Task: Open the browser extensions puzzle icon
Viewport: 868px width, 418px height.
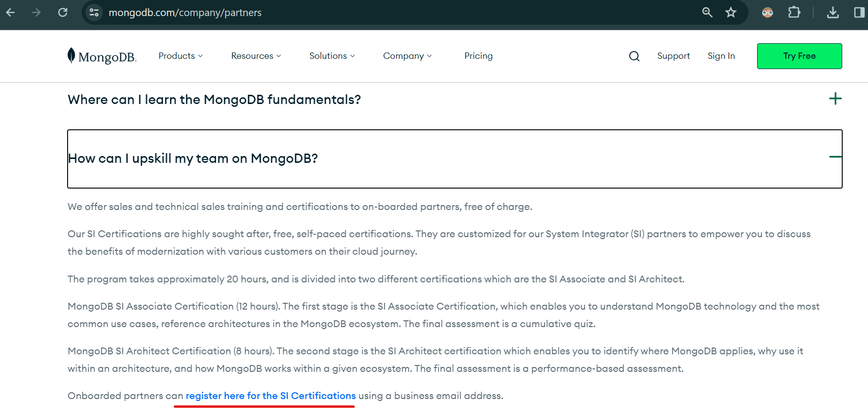Action: (x=794, y=13)
